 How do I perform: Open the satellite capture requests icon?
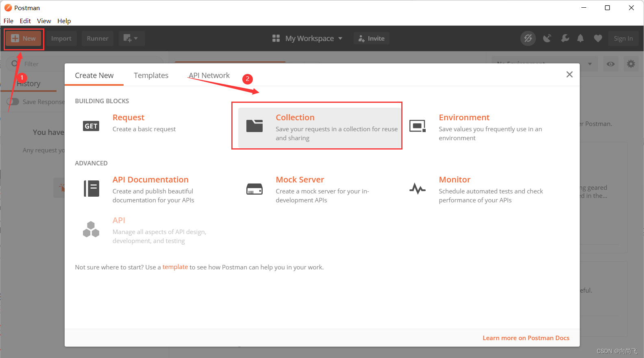(547, 39)
